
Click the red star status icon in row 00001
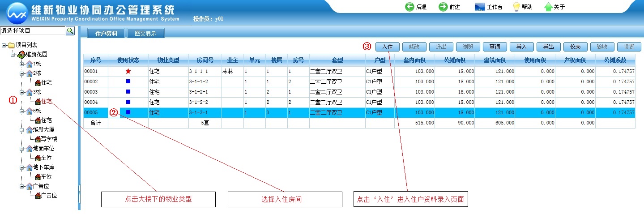pos(128,71)
